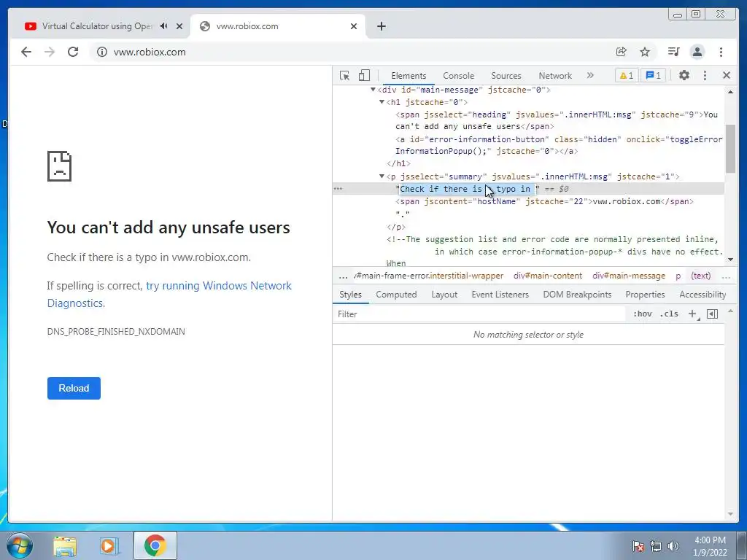
Task: Switch to Virtual Calculator YouTube tab
Action: 97,26
